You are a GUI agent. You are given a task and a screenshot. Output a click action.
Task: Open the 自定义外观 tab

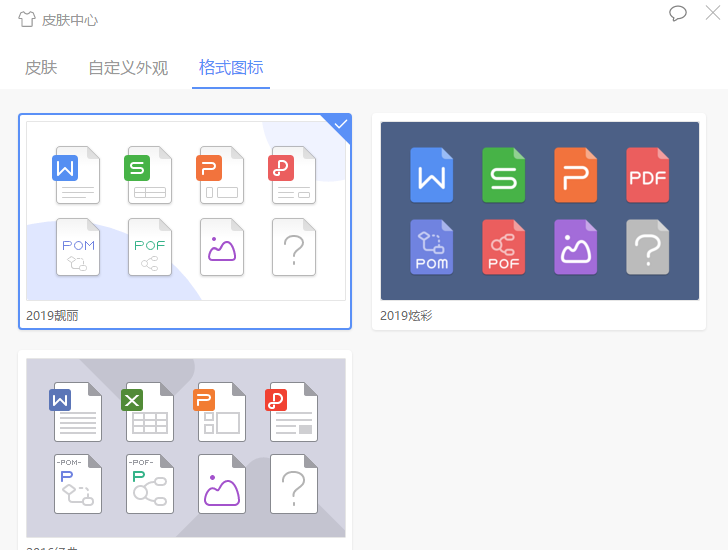coord(128,68)
